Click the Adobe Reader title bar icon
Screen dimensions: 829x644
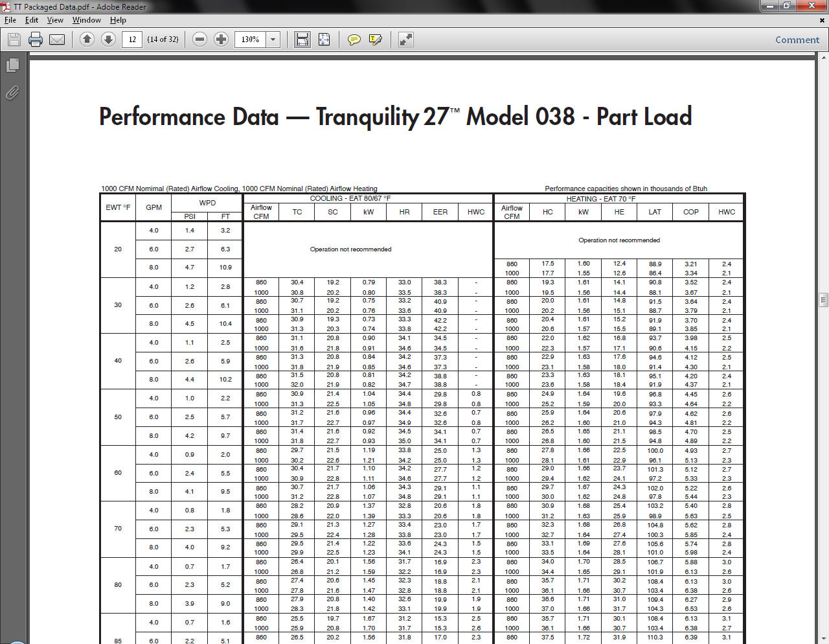coord(6,6)
